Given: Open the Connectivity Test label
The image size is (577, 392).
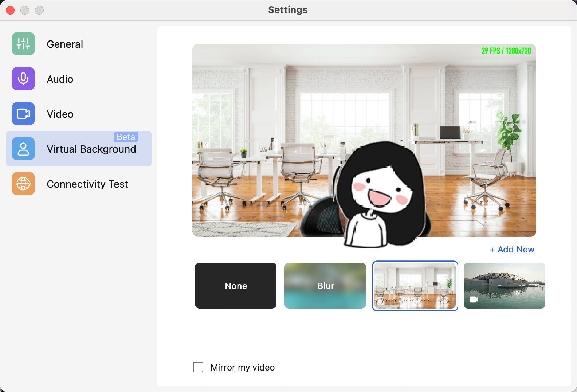Looking at the screenshot, I should click(87, 184).
